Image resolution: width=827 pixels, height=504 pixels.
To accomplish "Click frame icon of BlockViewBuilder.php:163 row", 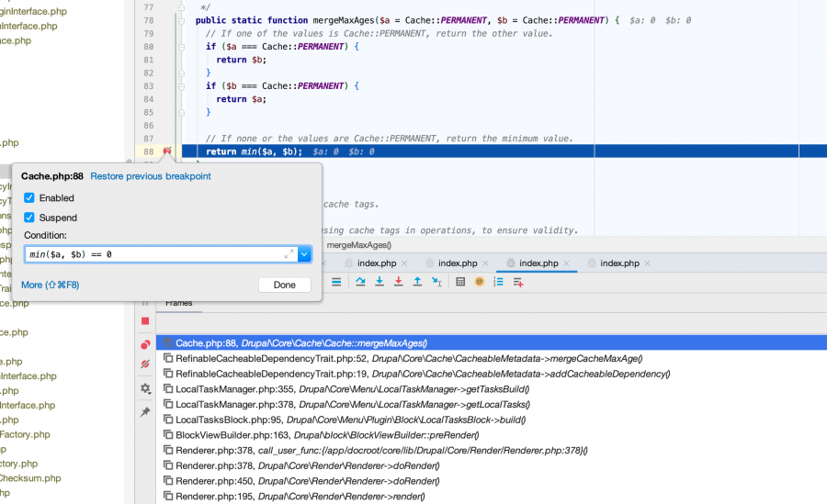I will click(168, 434).
